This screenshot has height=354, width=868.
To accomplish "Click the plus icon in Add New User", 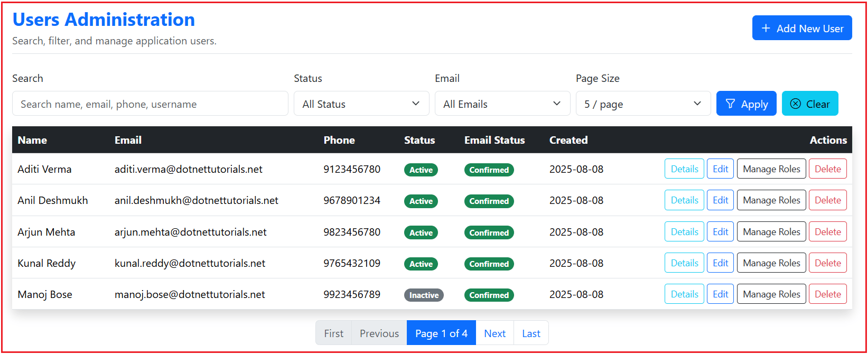I will [766, 28].
